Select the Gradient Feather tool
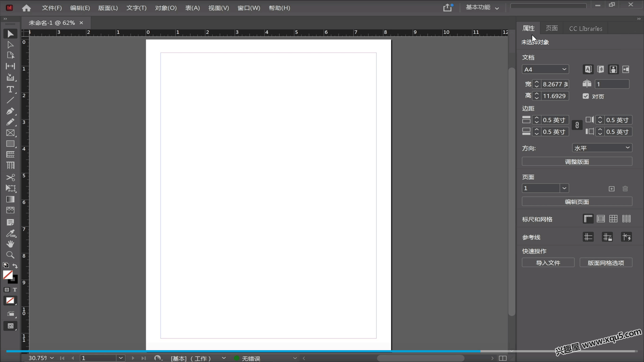The width and height of the screenshot is (644, 362). (x=10, y=210)
